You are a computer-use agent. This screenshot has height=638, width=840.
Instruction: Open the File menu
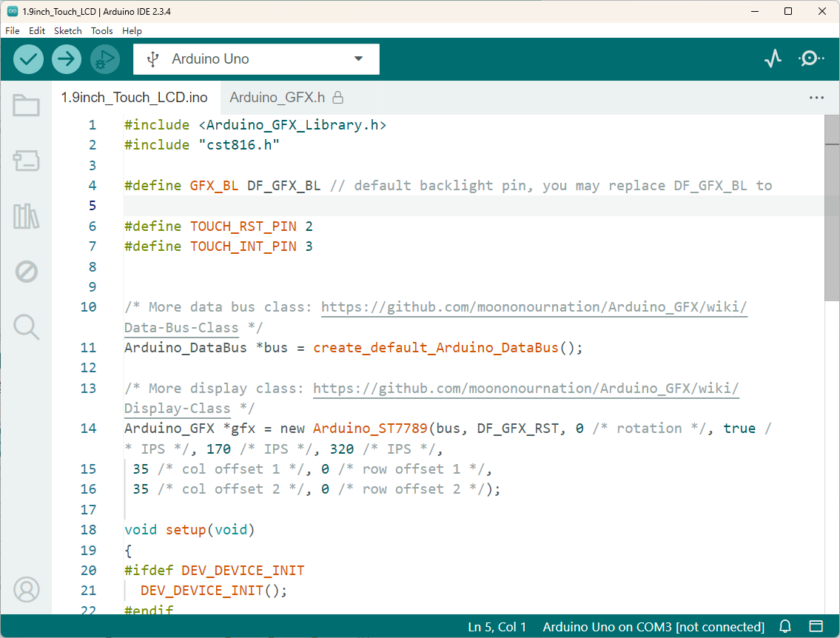tap(13, 30)
